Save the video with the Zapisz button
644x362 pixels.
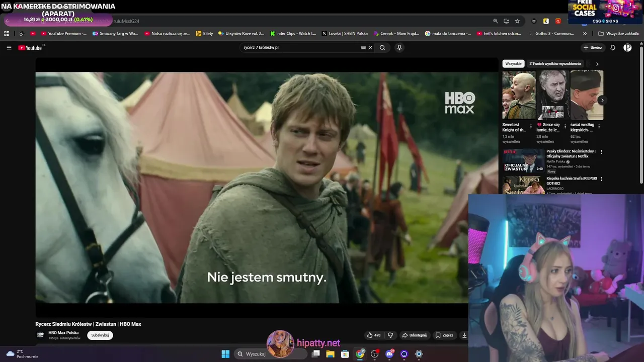pos(444,335)
